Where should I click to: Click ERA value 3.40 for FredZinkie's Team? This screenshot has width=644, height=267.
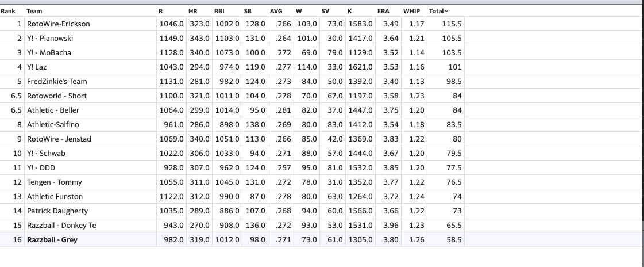pyautogui.click(x=391, y=82)
